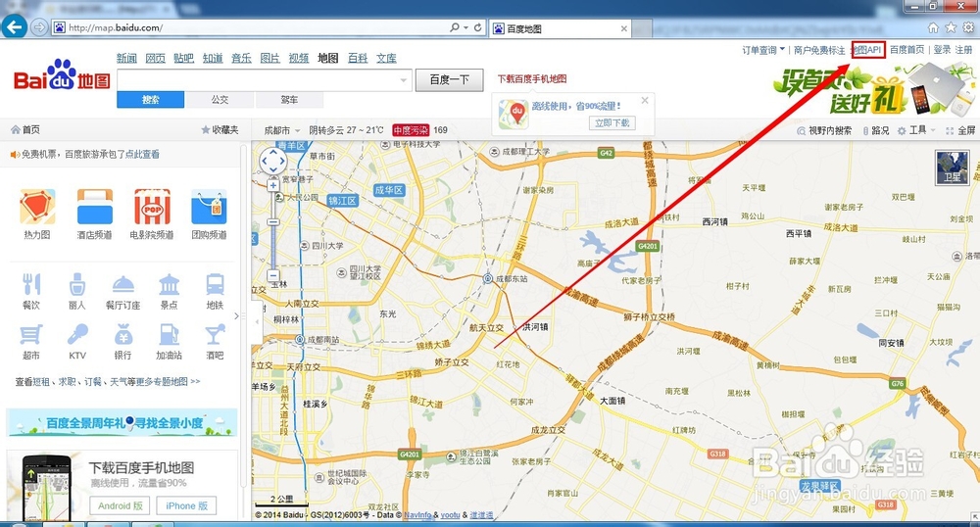Open the 新闻 navigation link
This screenshot has width=980, height=527.
tap(126, 58)
